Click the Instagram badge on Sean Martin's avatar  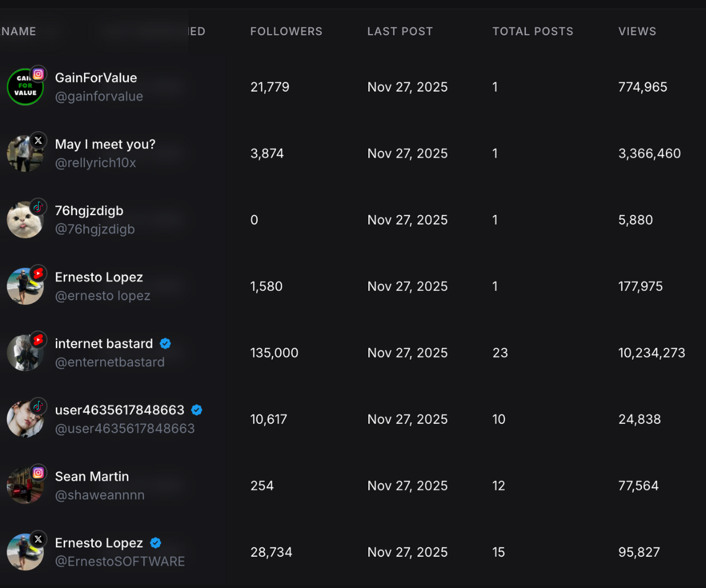(38, 473)
